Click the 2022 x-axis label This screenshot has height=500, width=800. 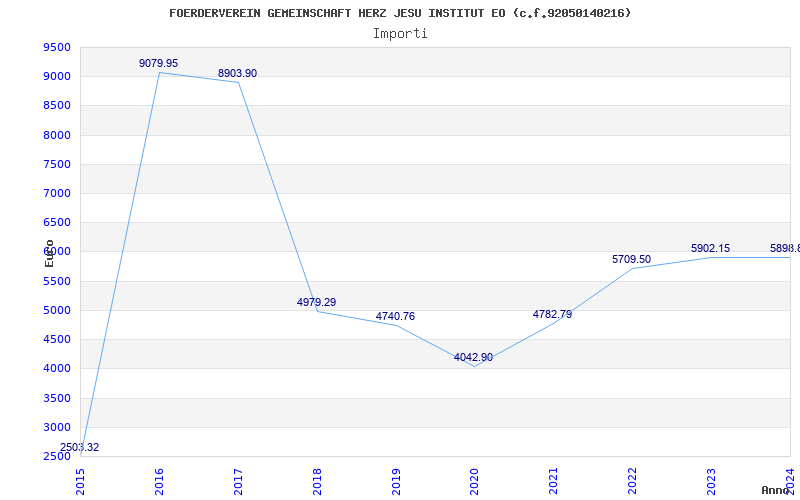pyautogui.click(x=633, y=481)
